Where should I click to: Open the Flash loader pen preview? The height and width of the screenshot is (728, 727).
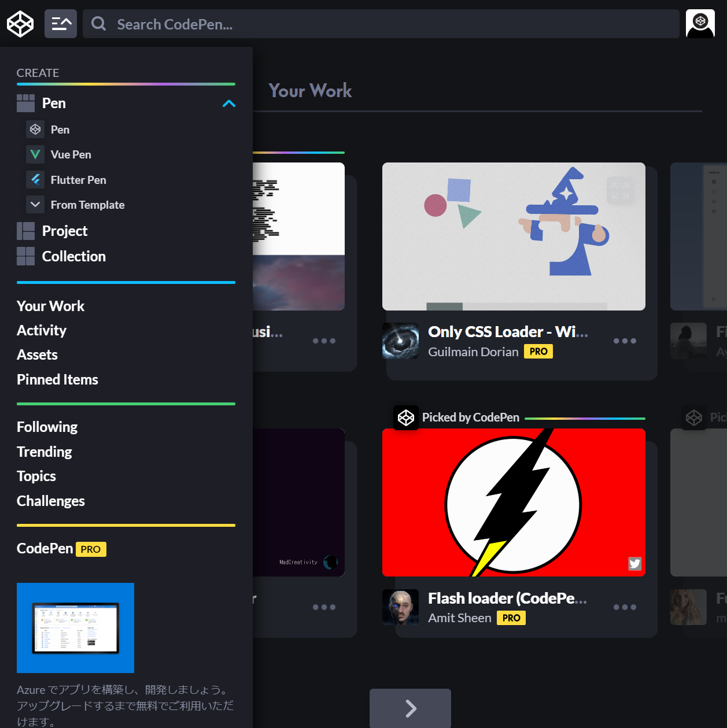click(514, 502)
